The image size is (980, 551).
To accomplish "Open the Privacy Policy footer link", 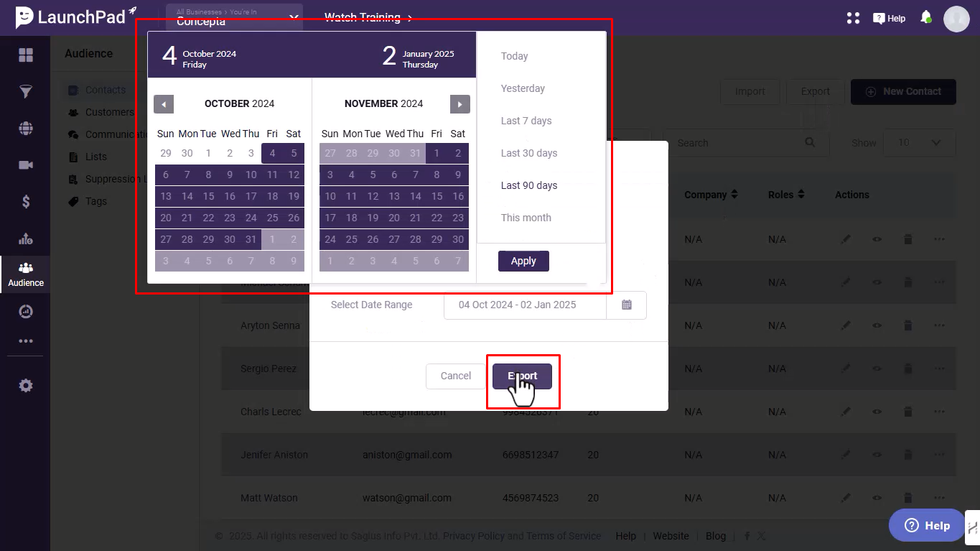I will click(474, 536).
